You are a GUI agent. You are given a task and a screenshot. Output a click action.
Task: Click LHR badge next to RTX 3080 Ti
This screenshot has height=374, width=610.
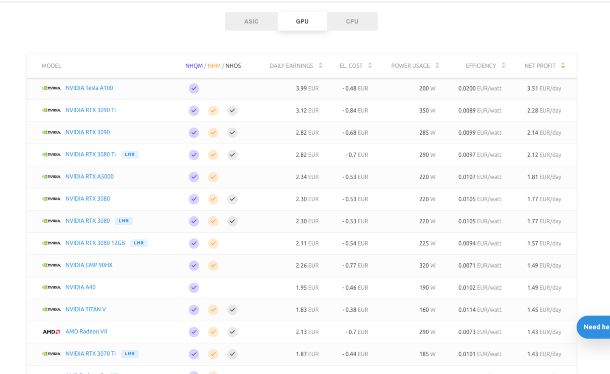[x=130, y=155]
